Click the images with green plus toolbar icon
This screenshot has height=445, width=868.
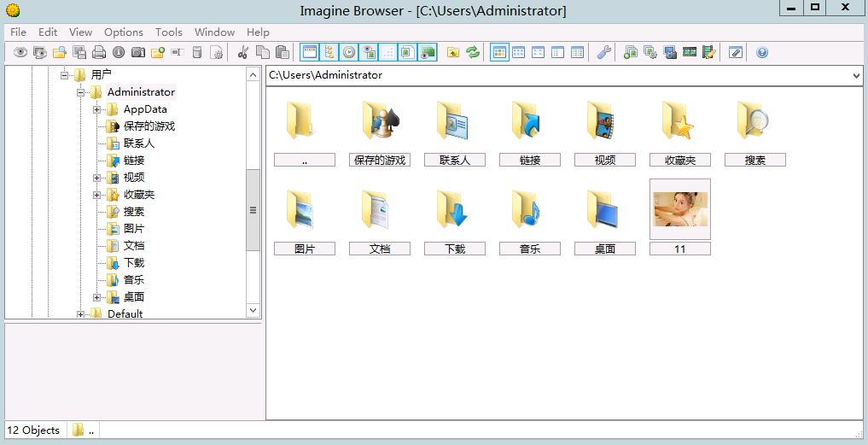(631, 53)
